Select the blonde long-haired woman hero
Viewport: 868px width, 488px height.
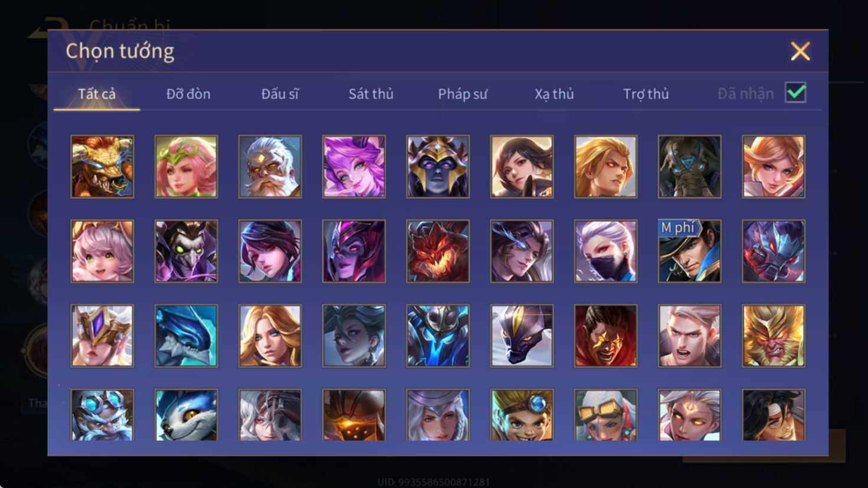[x=270, y=335]
